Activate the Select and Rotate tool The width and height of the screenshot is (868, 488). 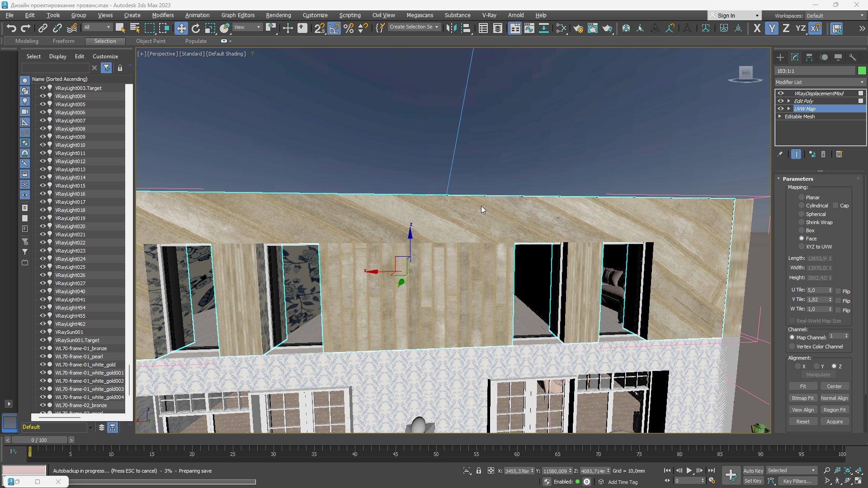click(195, 28)
